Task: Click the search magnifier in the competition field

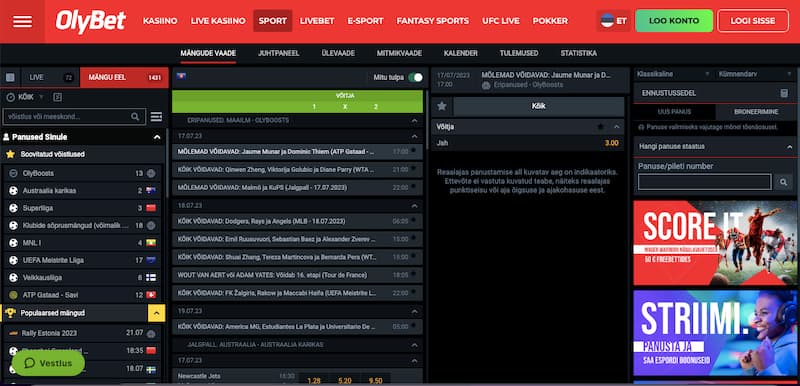Action: pos(135,117)
